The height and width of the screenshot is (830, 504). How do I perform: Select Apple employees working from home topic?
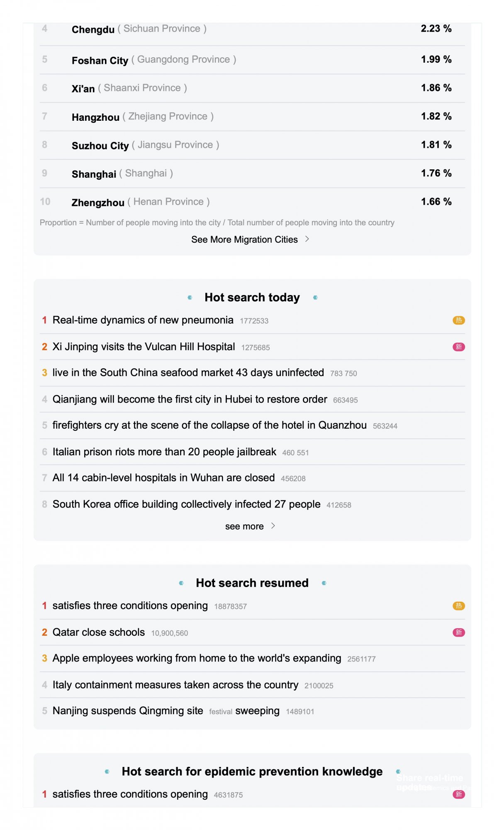click(x=197, y=658)
